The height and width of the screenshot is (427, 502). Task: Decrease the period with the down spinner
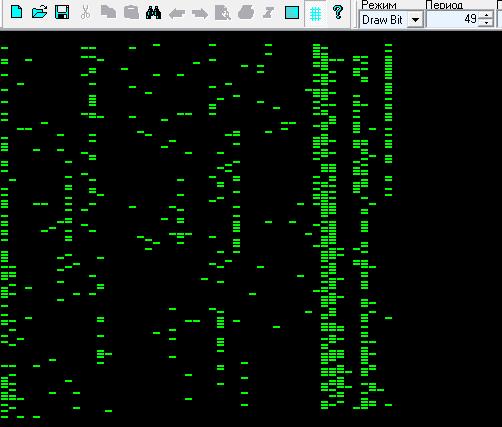pos(486,23)
